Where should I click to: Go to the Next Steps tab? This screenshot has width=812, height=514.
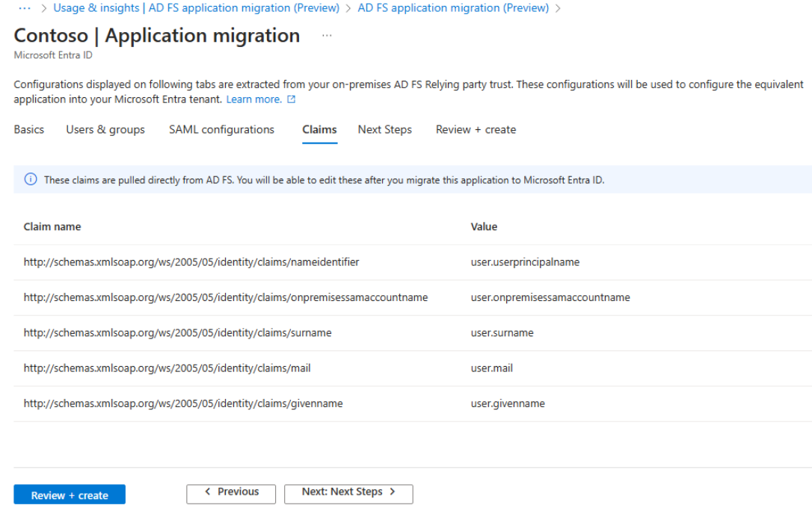385,129
